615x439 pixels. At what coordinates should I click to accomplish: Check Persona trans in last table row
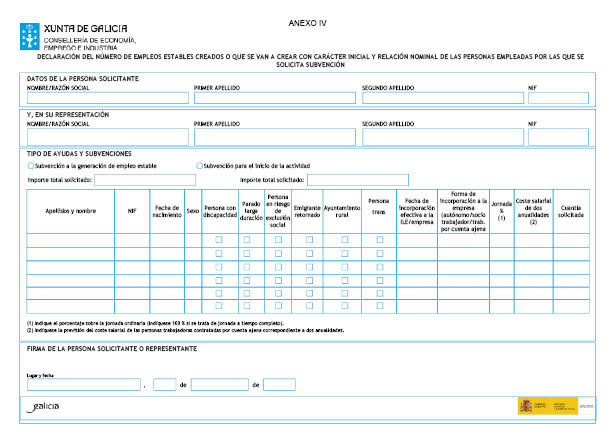click(380, 306)
